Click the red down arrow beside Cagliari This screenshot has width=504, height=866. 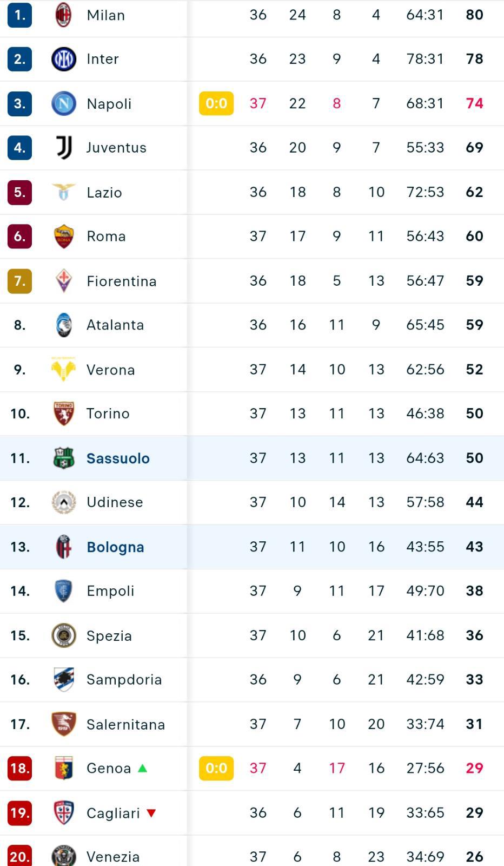(151, 813)
